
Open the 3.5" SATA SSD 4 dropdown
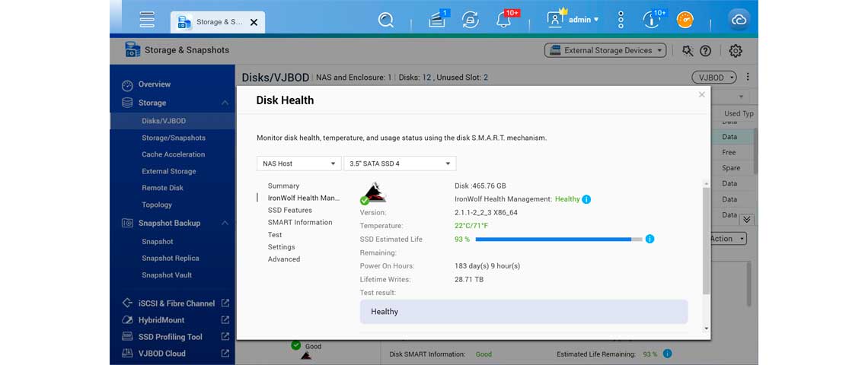coord(400,163)
